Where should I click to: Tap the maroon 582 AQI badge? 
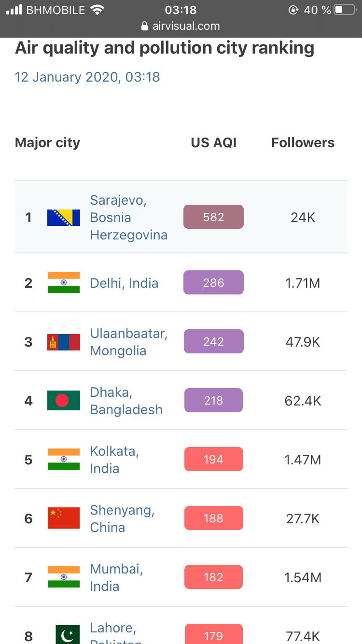click(x=213, y=217)
